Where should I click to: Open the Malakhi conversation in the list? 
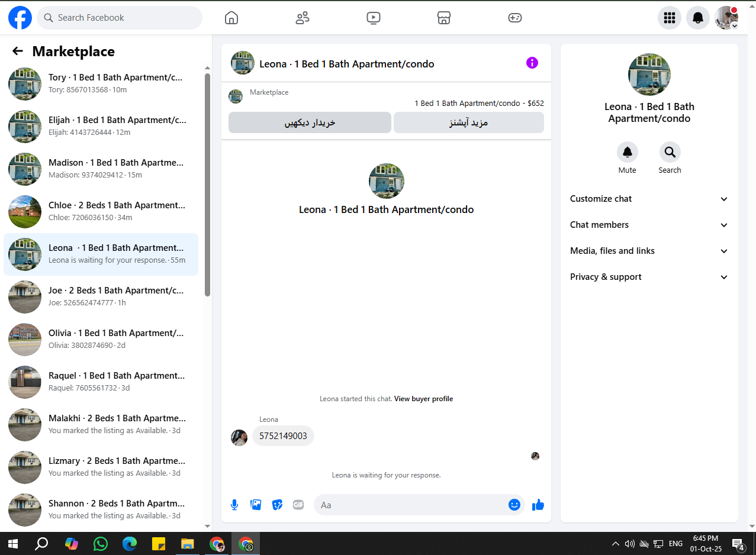pos(101,425)
